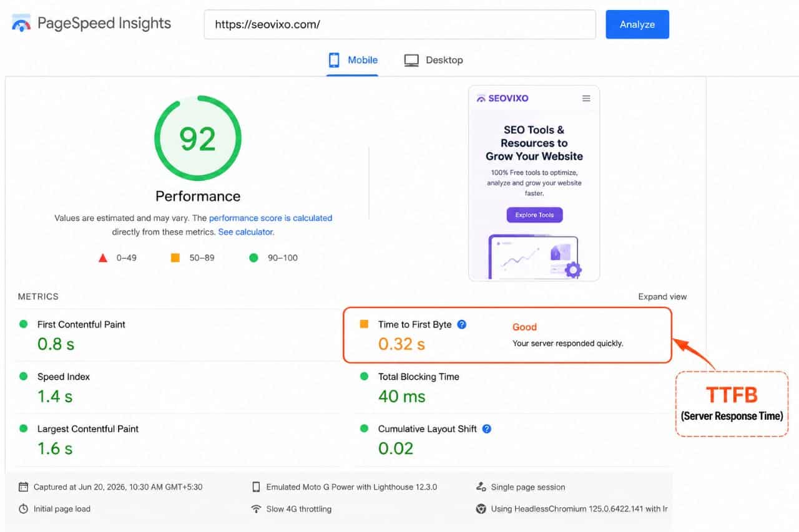Screen dimensions: 799x532
Task: Click the Performance heading label
Action: (x=198, y=196)
